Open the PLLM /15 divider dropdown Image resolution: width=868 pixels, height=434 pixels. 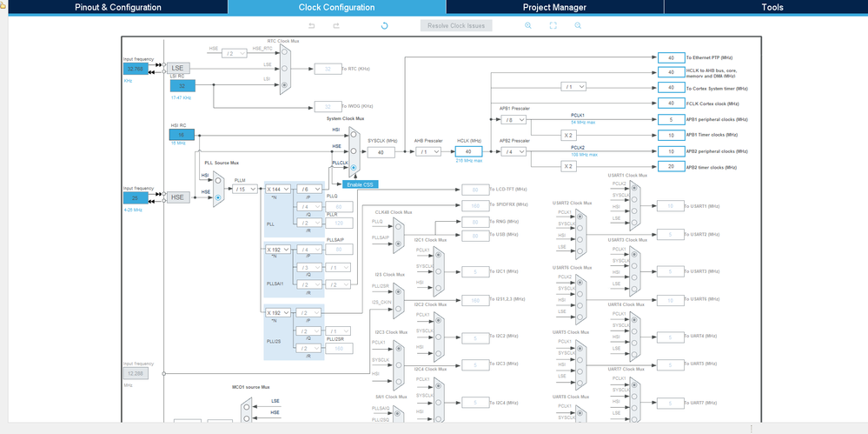pyautogui.click(x=245, y=189)
